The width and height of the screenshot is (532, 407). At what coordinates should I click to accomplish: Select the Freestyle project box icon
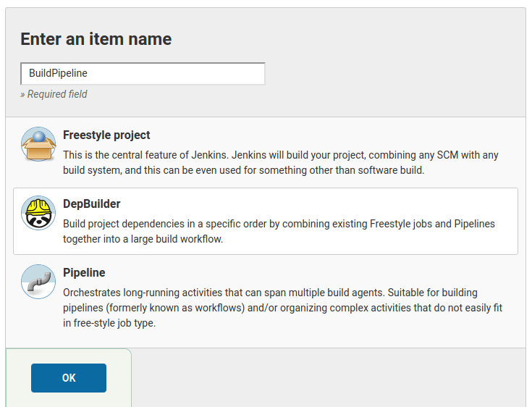(38, 144)
